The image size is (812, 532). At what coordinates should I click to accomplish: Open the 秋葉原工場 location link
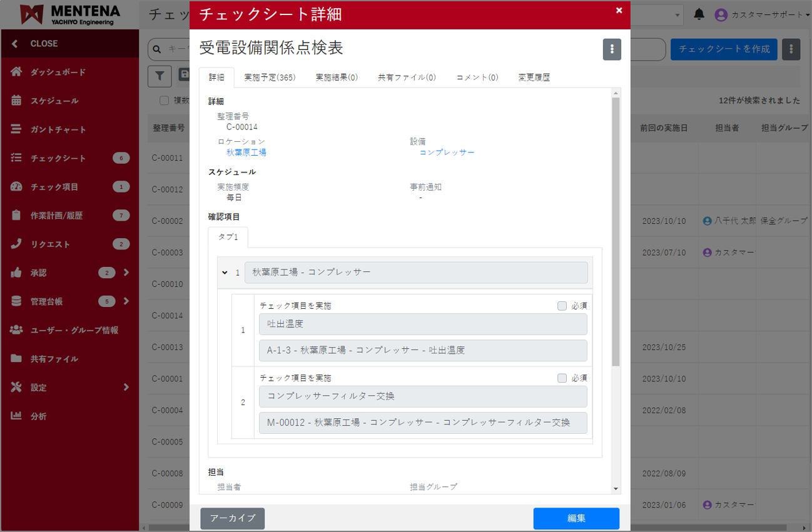pyautogui.click(x=245, y=152)
